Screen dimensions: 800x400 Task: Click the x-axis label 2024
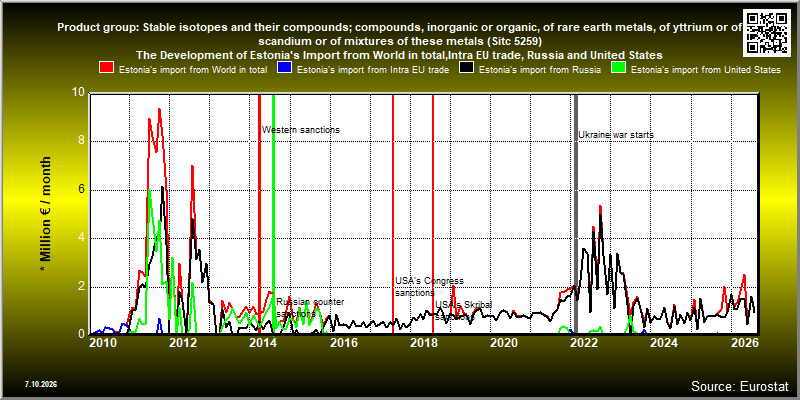tap(663, 343)
